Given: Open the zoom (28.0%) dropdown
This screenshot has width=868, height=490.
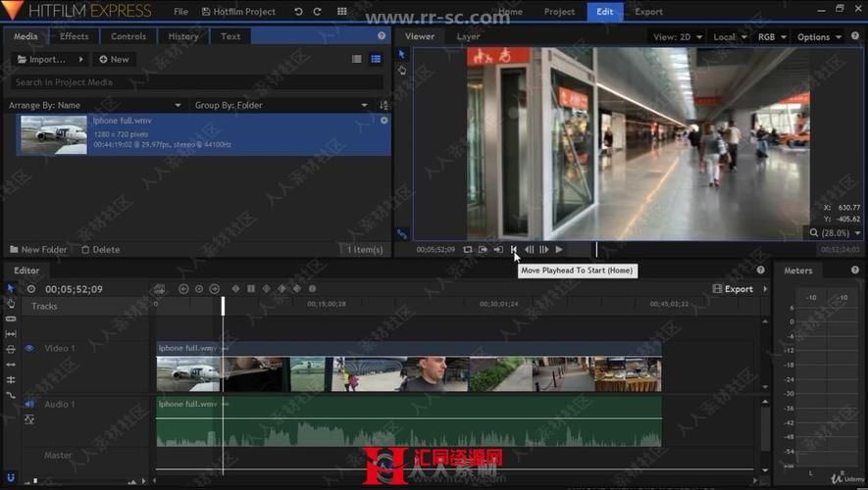Looking at the screenshot, I should coord(835,233).
